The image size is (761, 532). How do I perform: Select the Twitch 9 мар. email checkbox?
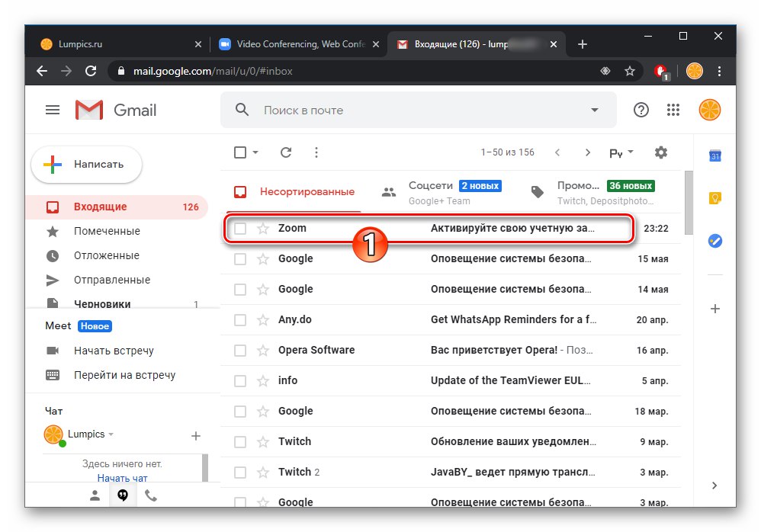[x=240, y=442]
